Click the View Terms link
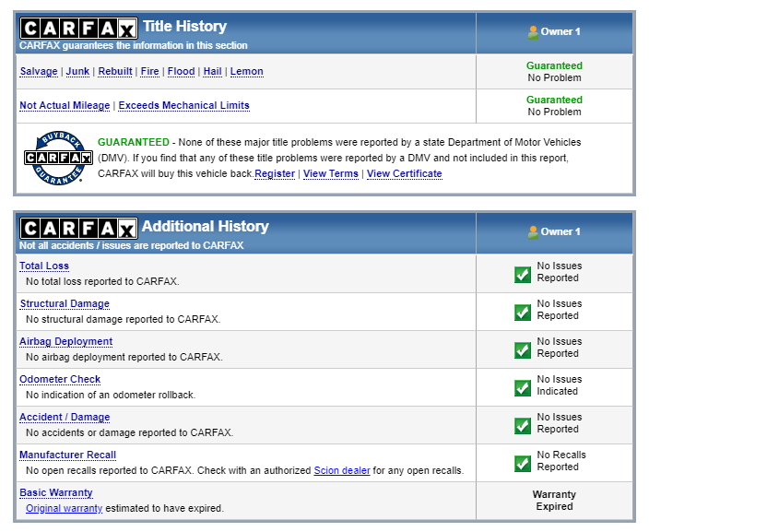Image resolution: width=767 pixels, height=532 pixels. pos(331,173)
